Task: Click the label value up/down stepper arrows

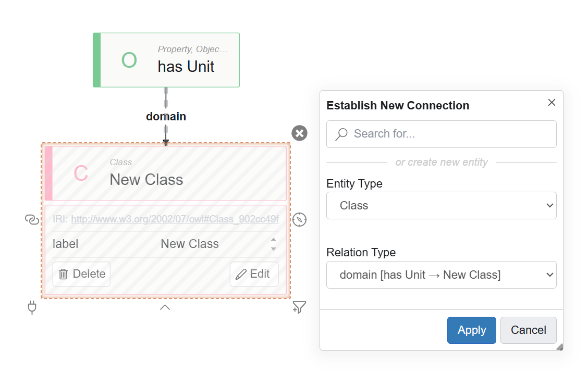Action: (x=273, y=244)
